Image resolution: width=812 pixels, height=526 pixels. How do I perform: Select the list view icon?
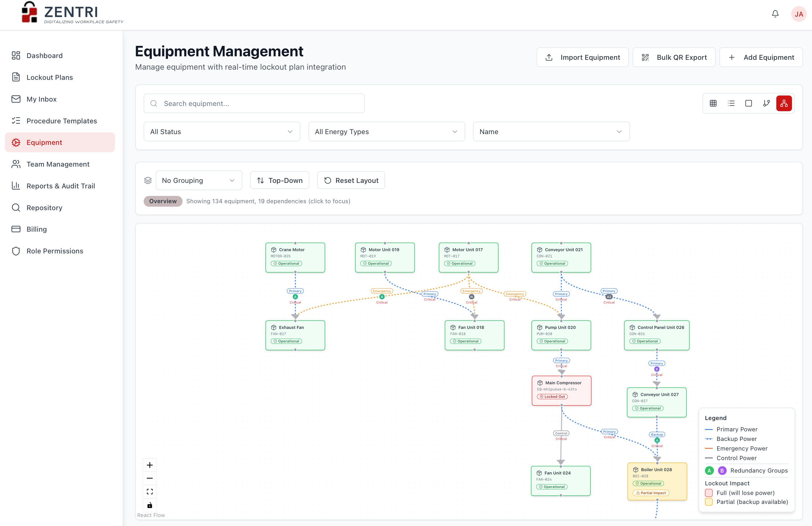click(731, 103)
